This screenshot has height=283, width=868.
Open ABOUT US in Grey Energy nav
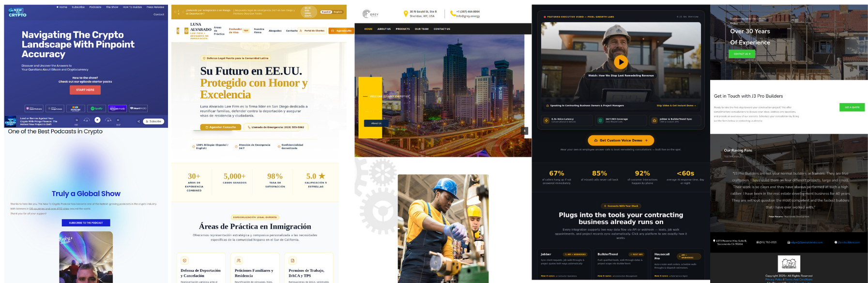(384, 29)
